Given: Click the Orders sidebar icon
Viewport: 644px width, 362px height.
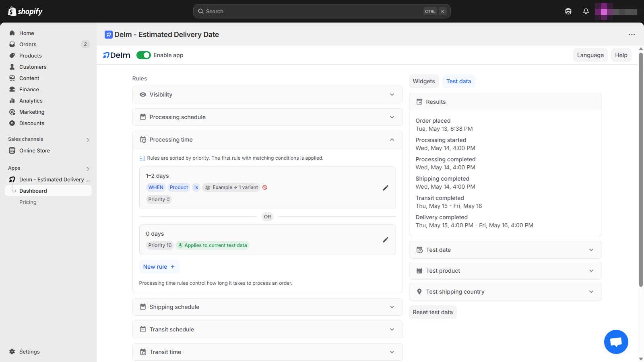Looking at the screenshot, I should click(x=12, y=44).
